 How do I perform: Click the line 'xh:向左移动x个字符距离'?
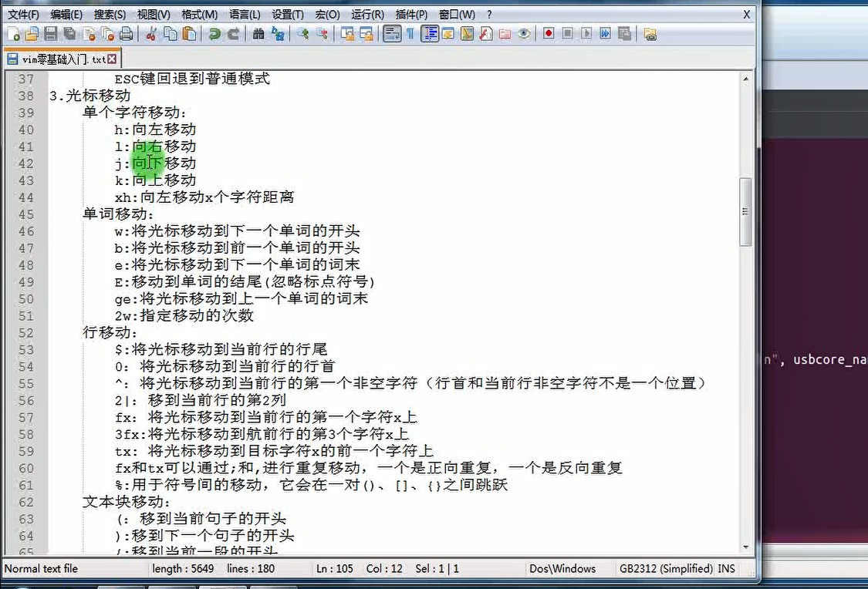[x=204, y=197]
